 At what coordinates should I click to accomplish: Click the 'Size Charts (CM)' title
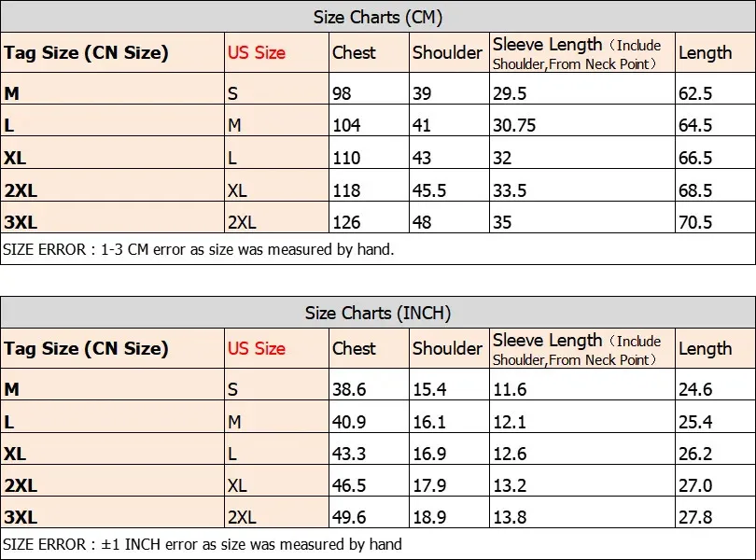(x=377, y=18)
